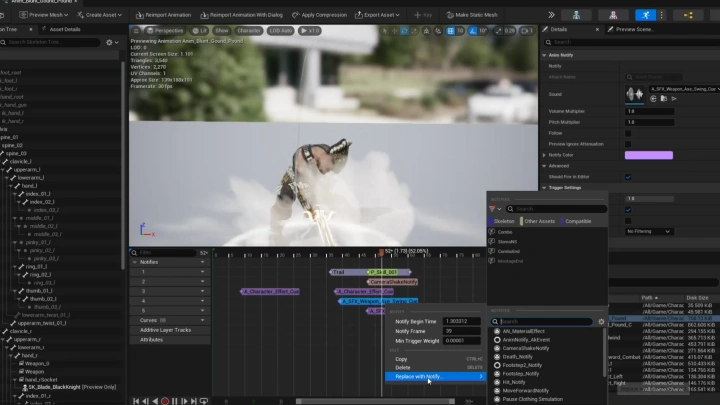720x405 pixels.
Task: Open the Export Asset dropdown
Action: click(x=377, y=15)
